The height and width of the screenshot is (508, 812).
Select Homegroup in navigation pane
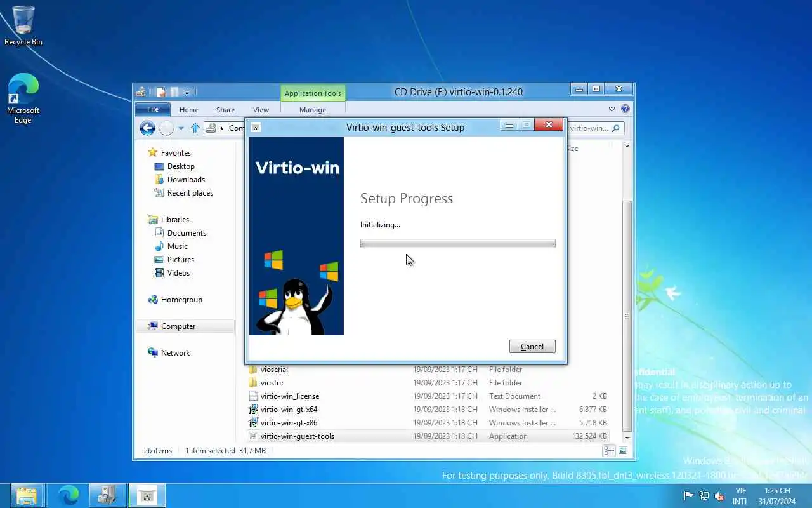(181, 300)
